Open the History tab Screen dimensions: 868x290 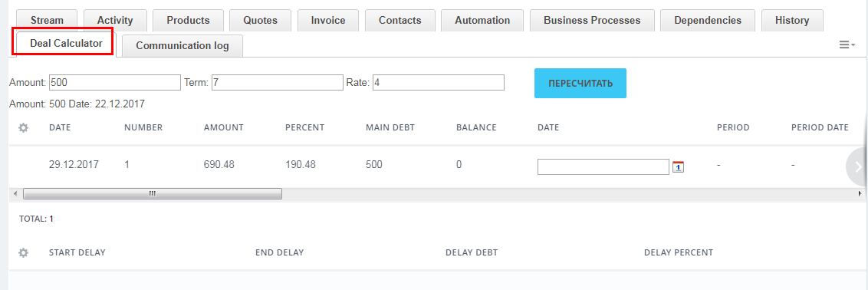(791, 21)
